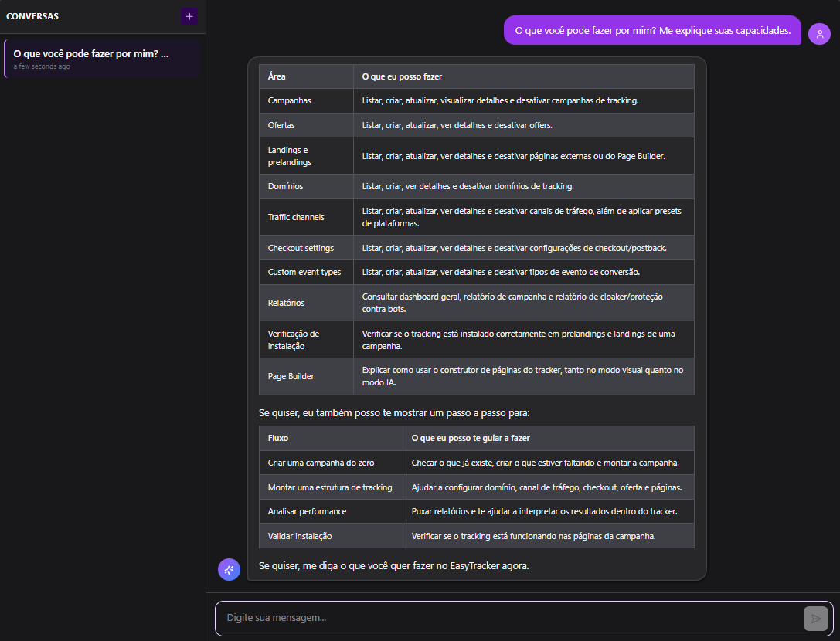This screenshot has height=641, width=840.
Task: Click the 'Consultar dashboard geral' description
Action: (x=523, y=303)
